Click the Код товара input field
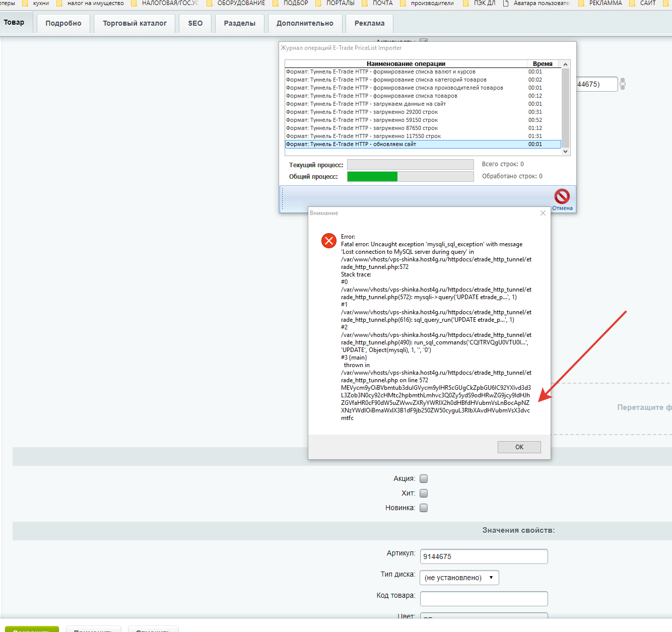 click(x=484, y=599)
